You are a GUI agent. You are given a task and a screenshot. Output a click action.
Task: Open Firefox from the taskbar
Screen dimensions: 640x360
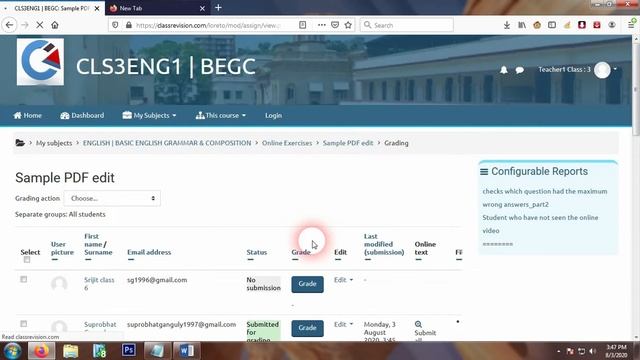pyautogui.click(x=41, y=351)
